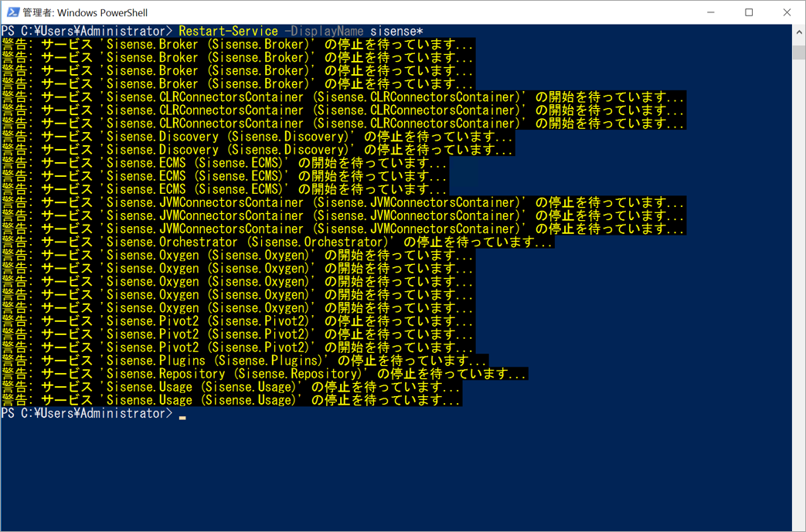Click the Sisense.Repository warning line

264,374
